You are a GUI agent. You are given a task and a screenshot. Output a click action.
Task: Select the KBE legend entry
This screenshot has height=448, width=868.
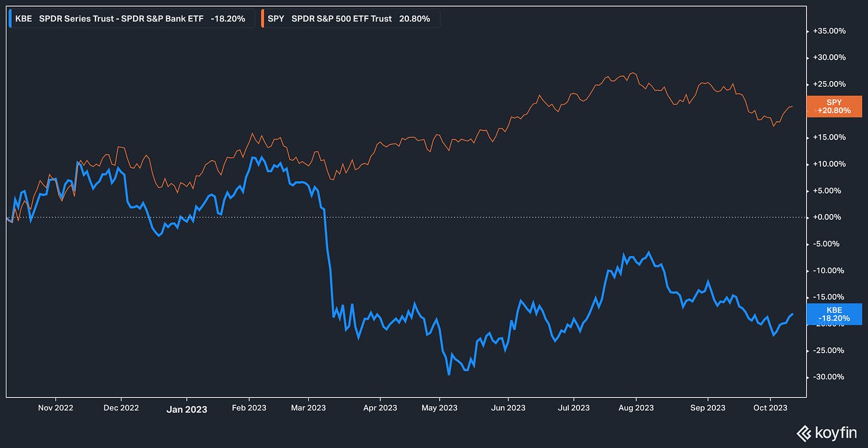[x=132, y=18]
